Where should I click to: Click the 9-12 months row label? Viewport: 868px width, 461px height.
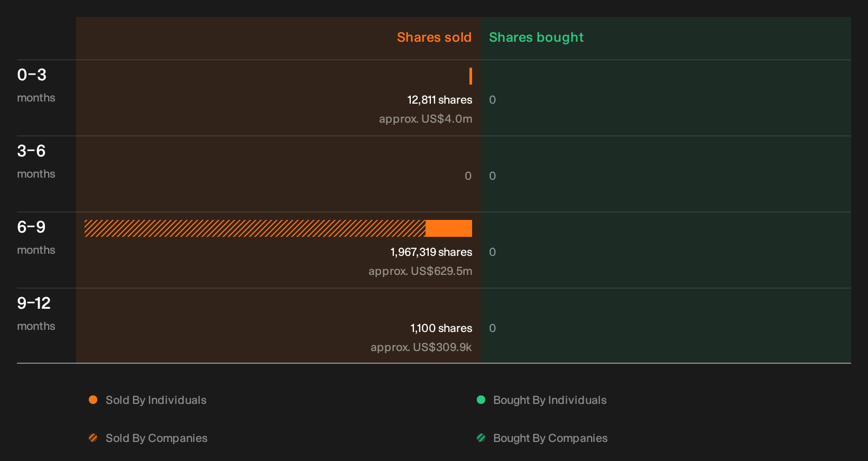click(36, 314)
